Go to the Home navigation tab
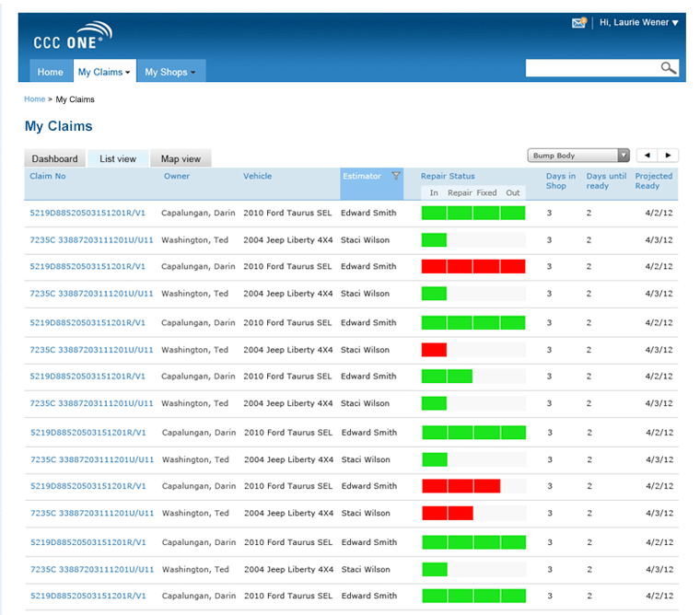Screen dimensions: 700x615 [x=51, y=72]
